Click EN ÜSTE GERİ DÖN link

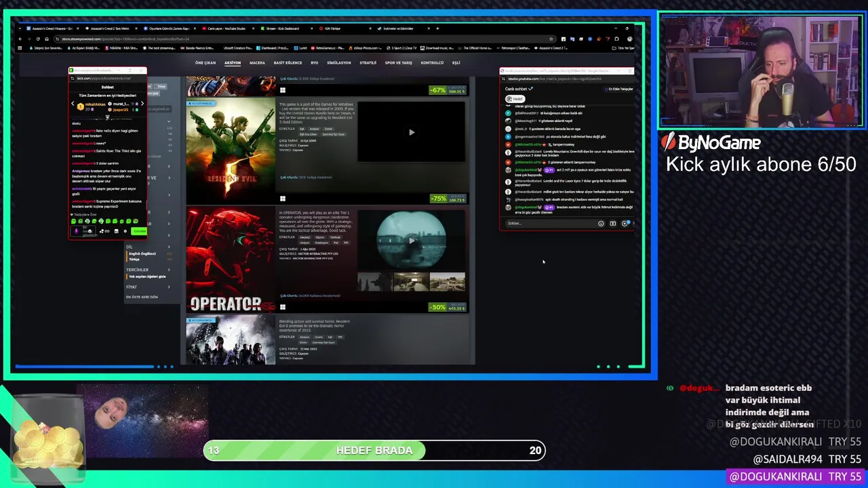(142, 297)
